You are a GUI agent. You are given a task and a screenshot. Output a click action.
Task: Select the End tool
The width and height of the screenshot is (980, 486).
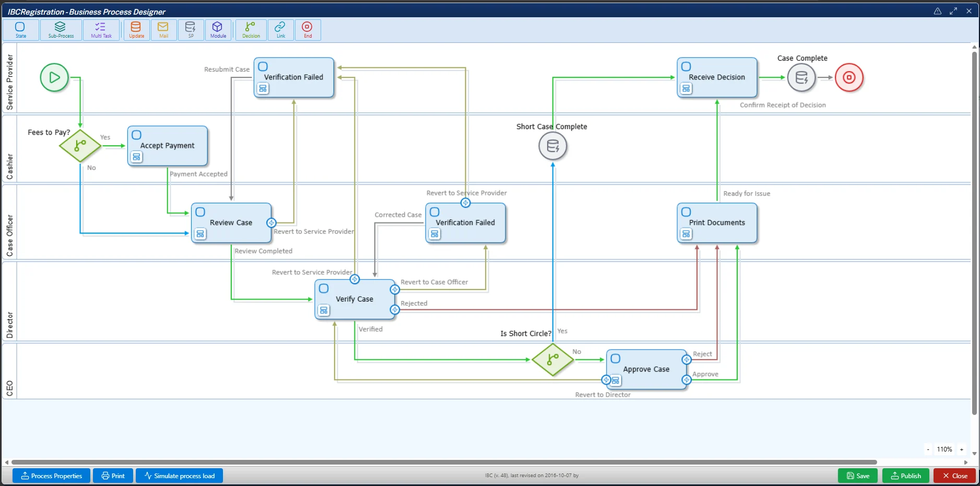point(308,30)
